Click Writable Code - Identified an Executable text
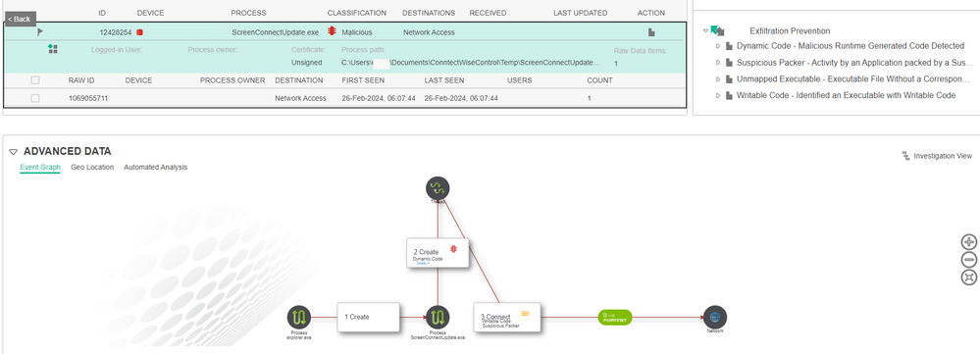Screen dimensions: 980x354 click(x=847, y=95)
